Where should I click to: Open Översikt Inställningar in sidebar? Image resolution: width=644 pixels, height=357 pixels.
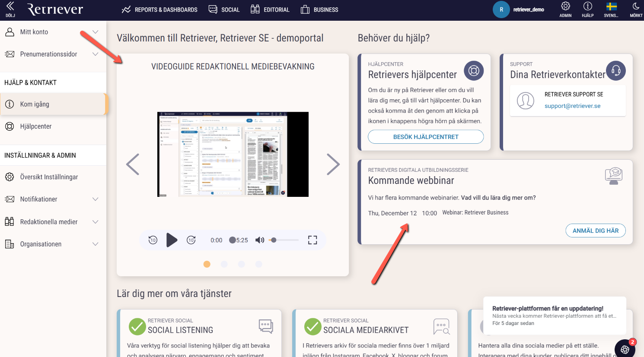coord(53,177)
